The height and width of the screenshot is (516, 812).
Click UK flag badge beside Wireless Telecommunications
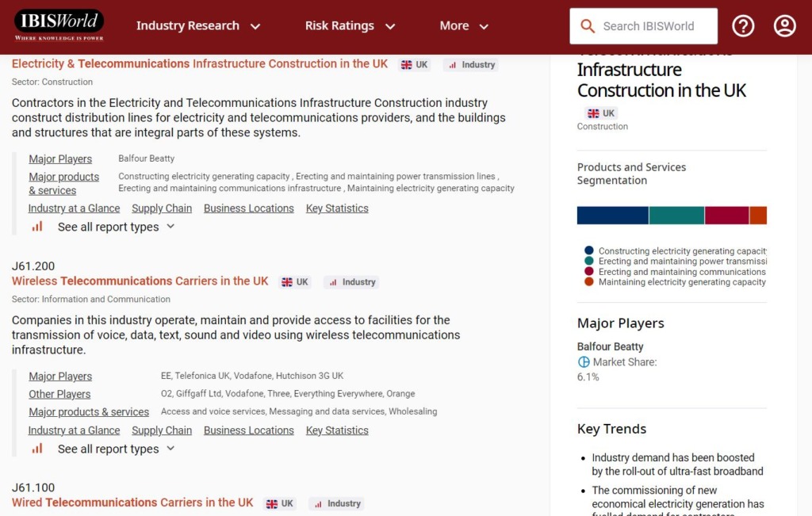pos(295,282)
